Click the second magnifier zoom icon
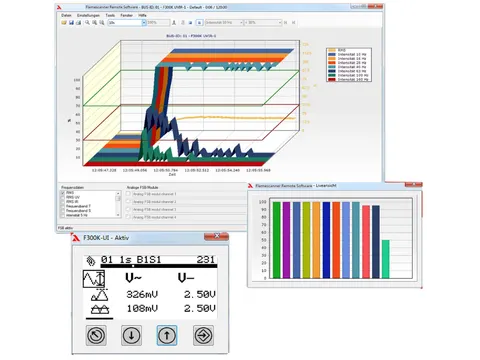This screenshot has height=360, width=480. (x=95, y=23)
